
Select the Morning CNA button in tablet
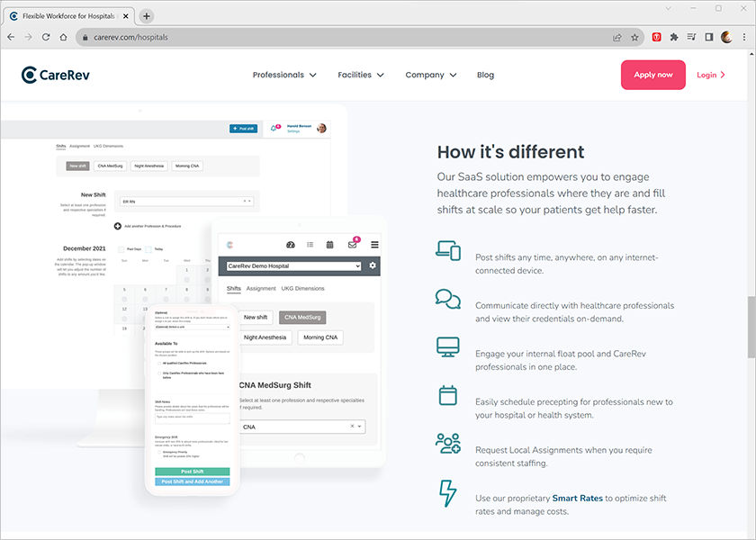click(320, 337)
